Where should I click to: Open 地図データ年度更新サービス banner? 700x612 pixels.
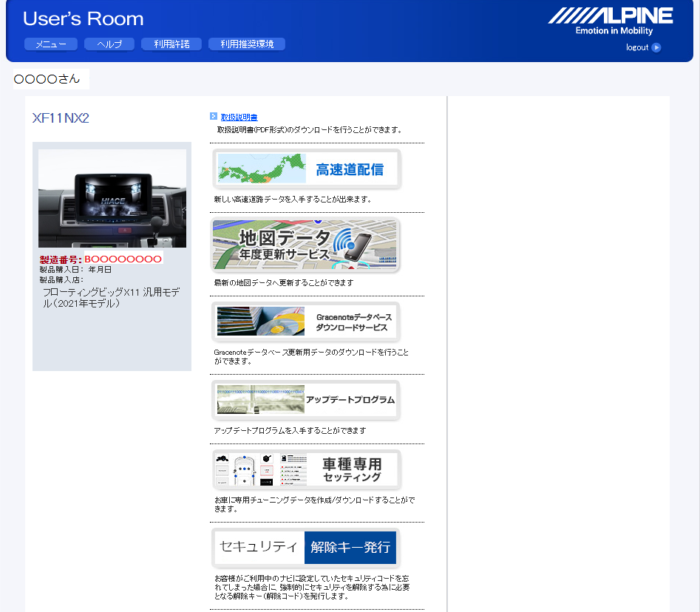[x=306, y=246]
